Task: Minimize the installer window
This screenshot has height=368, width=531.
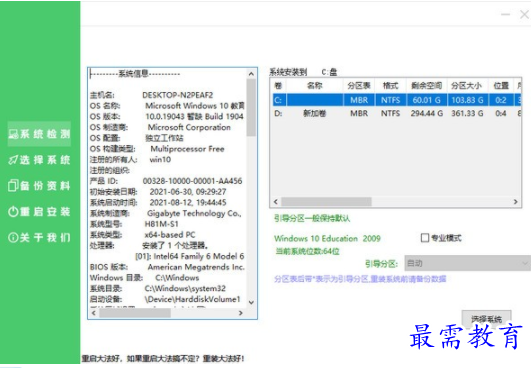Action: click(506, 14)
